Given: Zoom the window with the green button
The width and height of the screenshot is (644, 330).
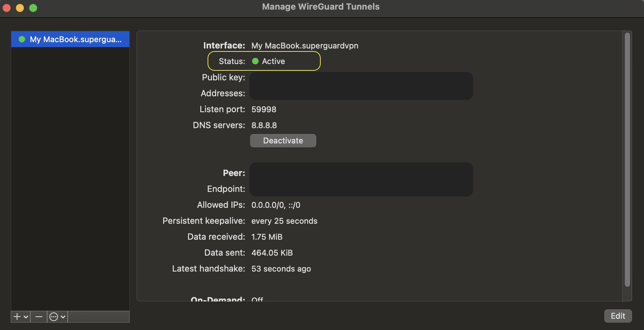Looking at the screenshot, I should (33, 8).
